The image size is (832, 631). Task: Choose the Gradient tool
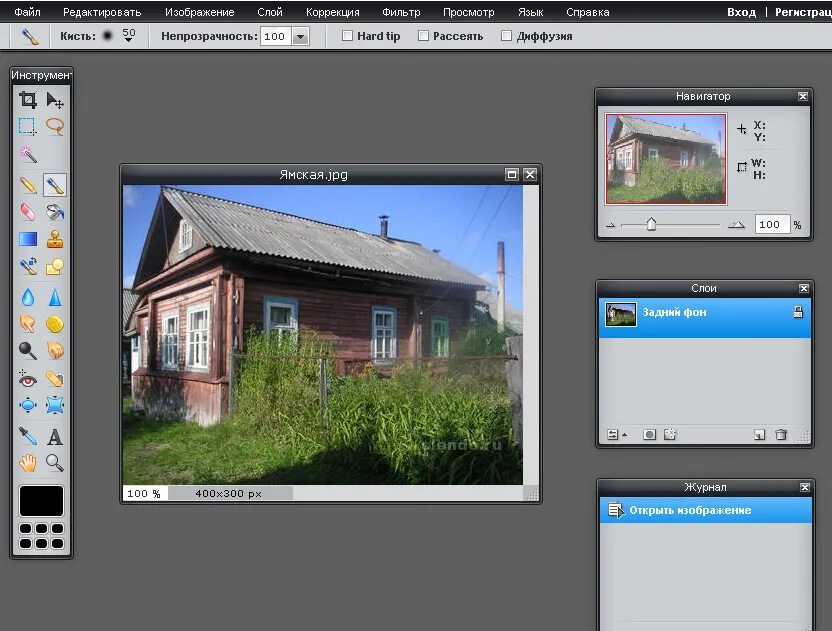click(x=28, y=238)
